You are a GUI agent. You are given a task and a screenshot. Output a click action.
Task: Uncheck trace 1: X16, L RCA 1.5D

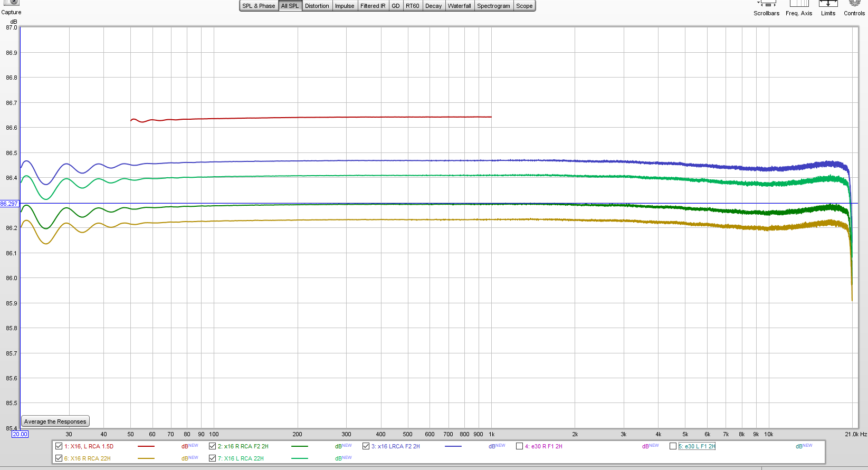59,446
